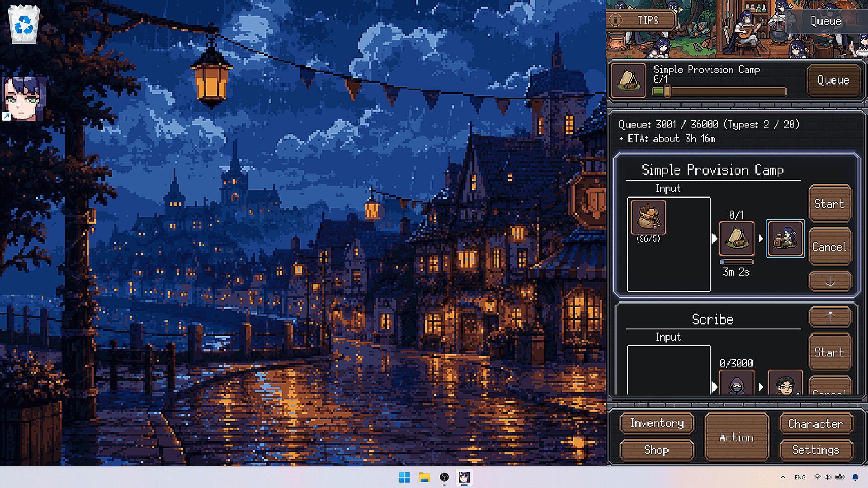868x488 pixels.
Task: Open the Settings menu
Action: 816,450
